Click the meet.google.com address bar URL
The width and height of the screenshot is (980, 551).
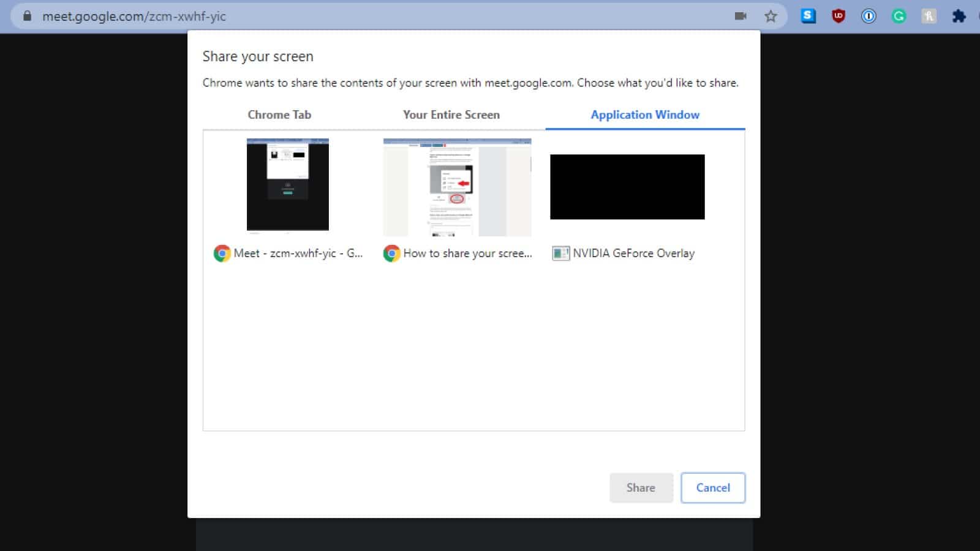click(134, 17)
